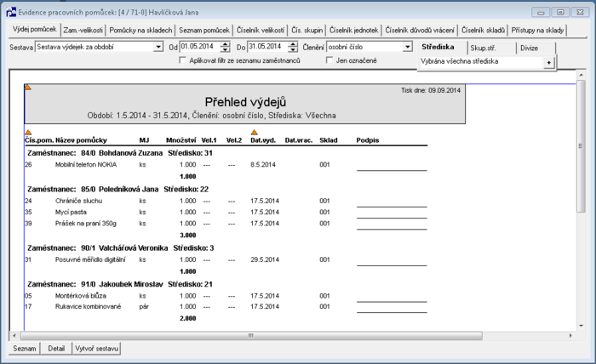Open Číselník jednotek tab
Viewport: 596px width, 364px height.
click(354, 31)
